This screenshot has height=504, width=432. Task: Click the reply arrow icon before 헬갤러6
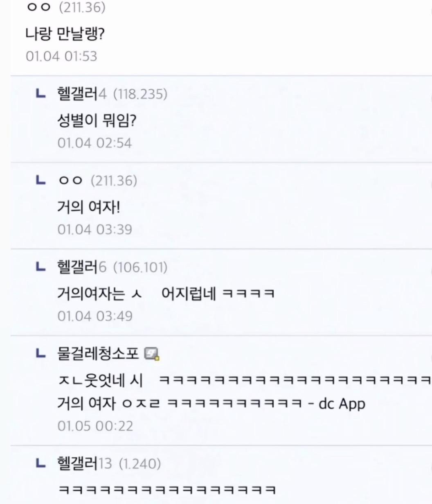click(40, 267)
